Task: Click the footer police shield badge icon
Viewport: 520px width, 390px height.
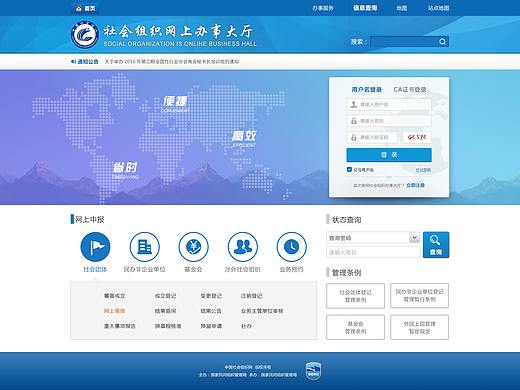Action: tap(313, 371)
